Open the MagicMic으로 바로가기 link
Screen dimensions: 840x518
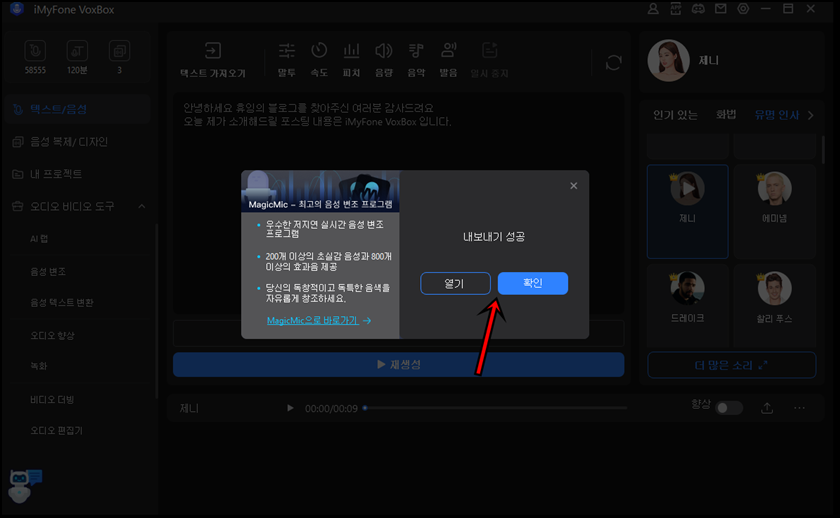coord(319,320)
